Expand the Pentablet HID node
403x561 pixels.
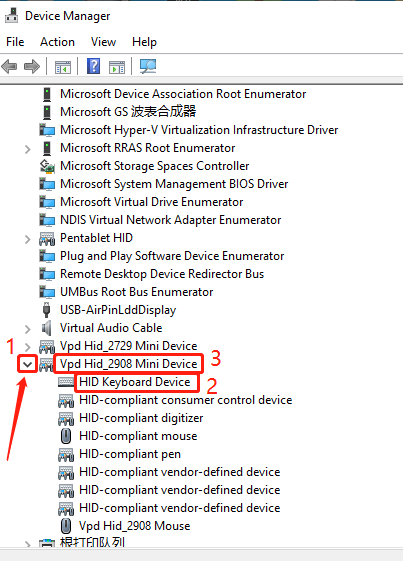pos(28,239)
